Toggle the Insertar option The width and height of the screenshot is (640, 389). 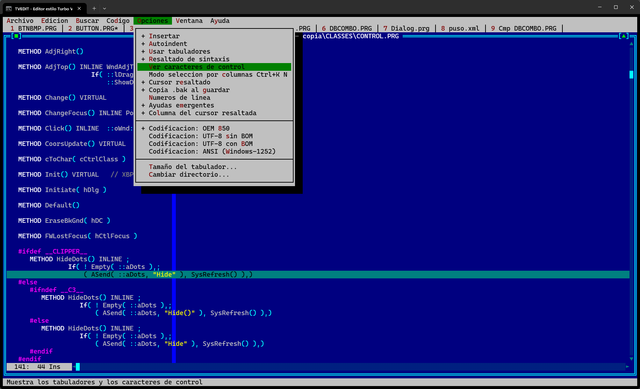pos(214,36)
